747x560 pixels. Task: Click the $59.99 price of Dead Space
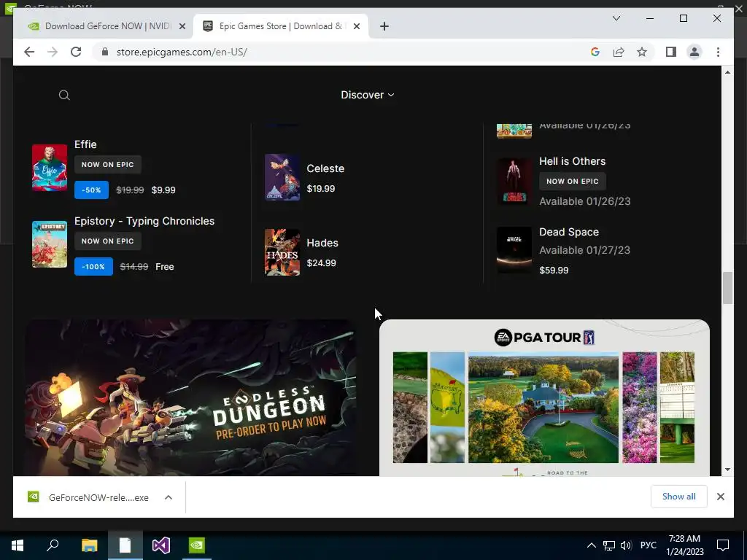[554, 270]
